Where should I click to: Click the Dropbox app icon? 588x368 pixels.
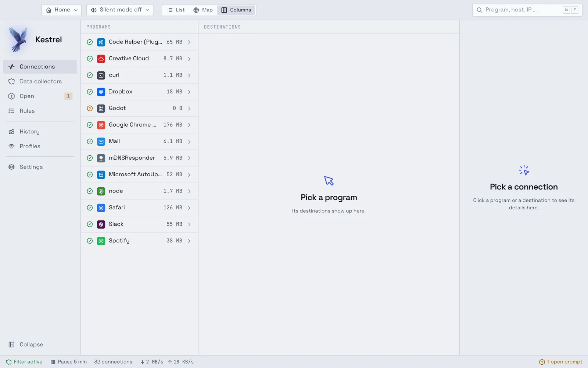[x=101, y=92]
